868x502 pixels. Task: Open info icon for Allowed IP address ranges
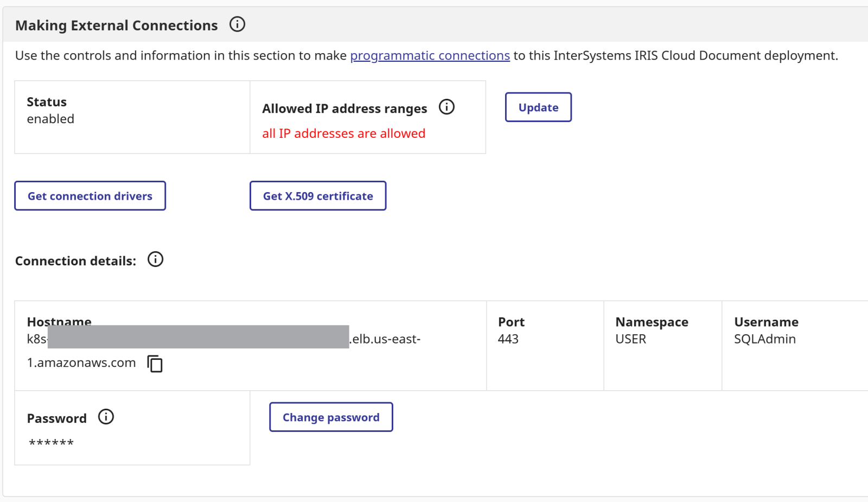point(446,107)
